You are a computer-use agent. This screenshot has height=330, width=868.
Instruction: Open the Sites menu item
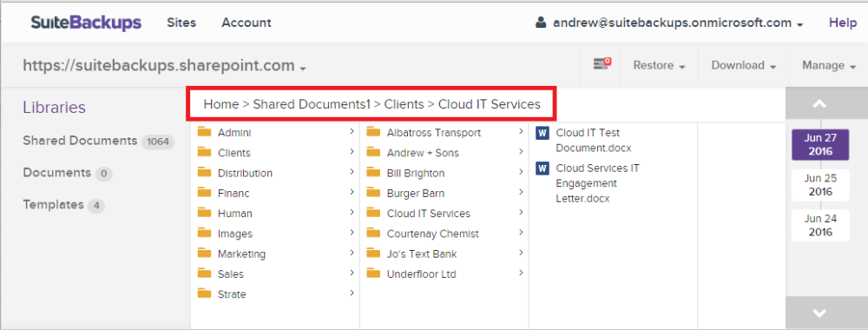[x=181, y=23]
